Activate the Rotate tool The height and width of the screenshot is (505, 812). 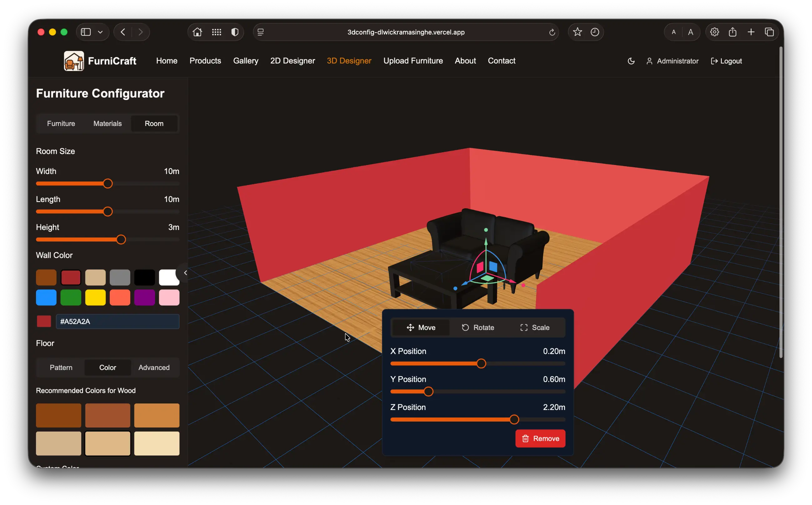[478, 327]
